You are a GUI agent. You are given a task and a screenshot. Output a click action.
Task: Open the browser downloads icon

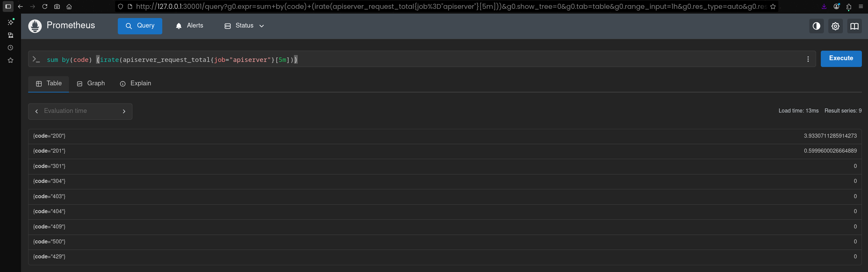click(824, 6)
